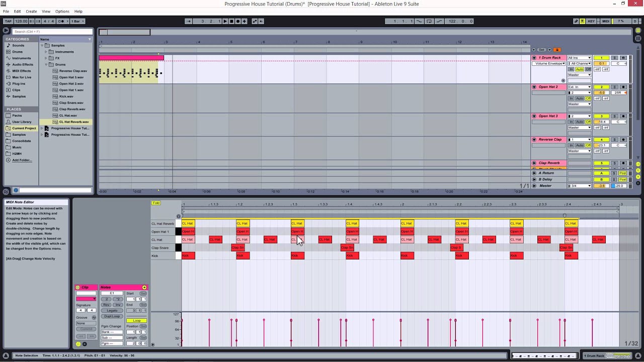This screenshot has height=362, width=644.
Task: Adjust Master track volume value
Action: 601,186
